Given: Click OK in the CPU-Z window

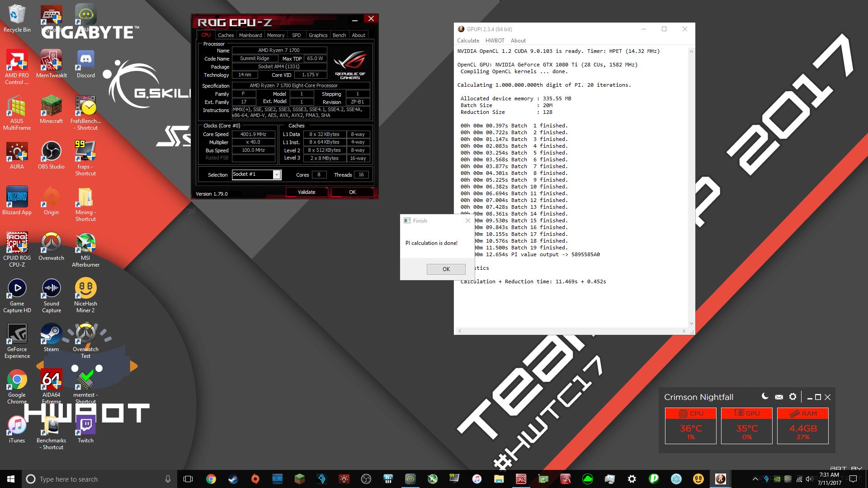Looking at the screenshot, I should (x=352, y=192).
